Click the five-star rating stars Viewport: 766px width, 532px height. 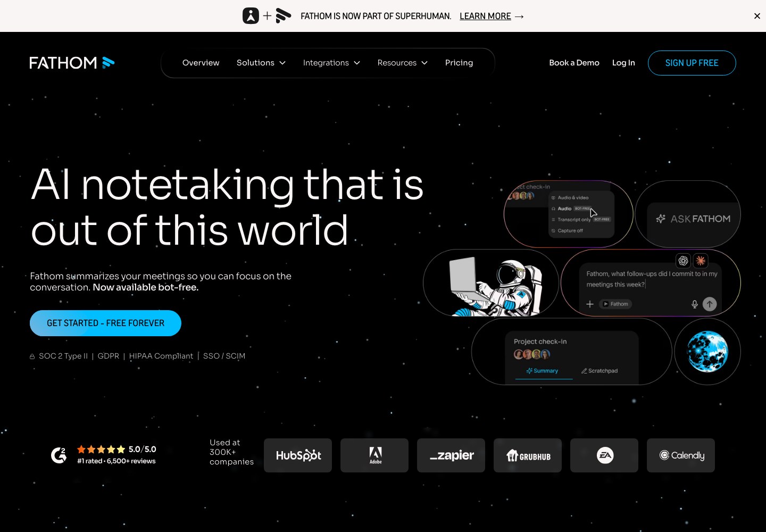pyautogui.click(x=101, y=450)
